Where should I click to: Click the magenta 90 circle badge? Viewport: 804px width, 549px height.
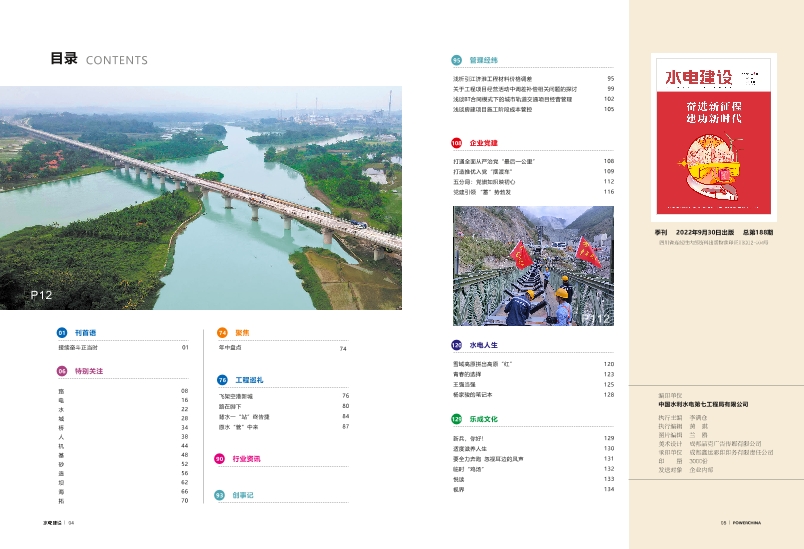pos(219,459)
